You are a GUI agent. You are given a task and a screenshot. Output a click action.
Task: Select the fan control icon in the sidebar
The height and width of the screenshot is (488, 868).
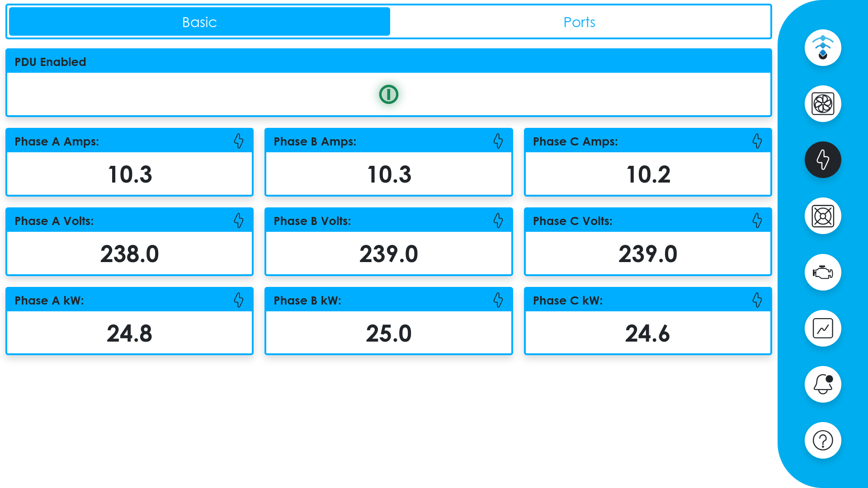pyautogui.click(x=823, y=103)
